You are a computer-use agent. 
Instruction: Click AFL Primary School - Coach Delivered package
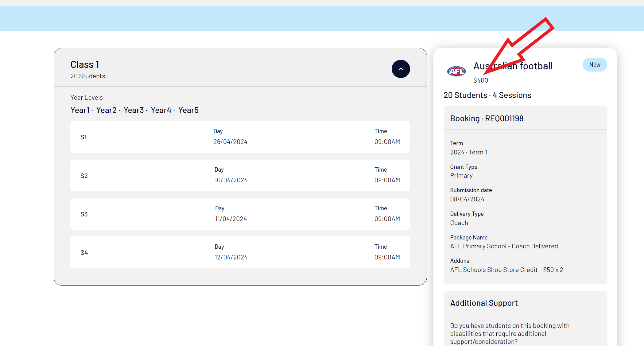[x=504, y=246]
